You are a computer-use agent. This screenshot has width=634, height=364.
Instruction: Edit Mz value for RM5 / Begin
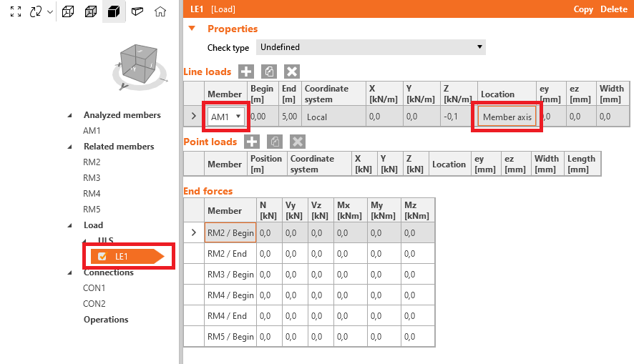coord(418,337)
